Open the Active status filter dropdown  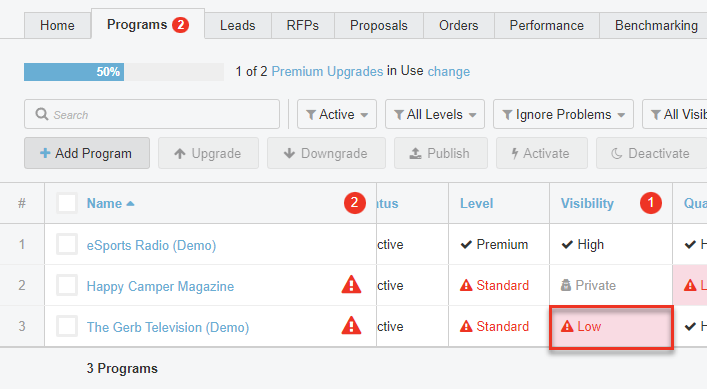[x=337, y=114]
